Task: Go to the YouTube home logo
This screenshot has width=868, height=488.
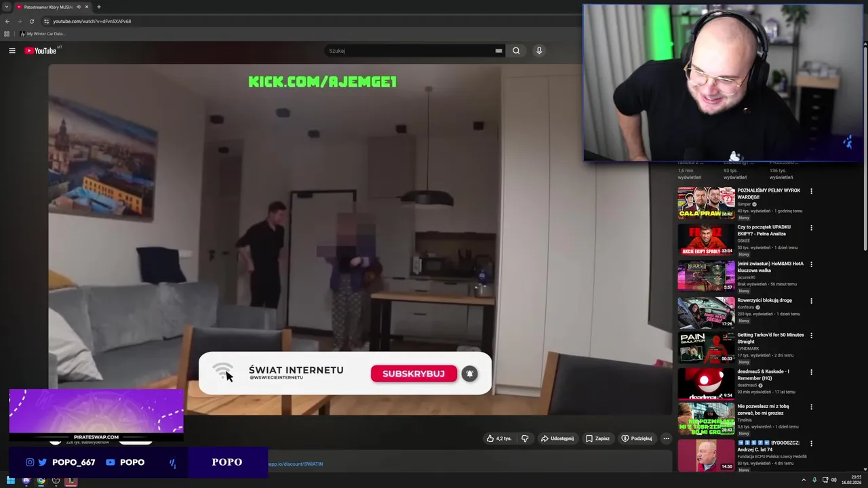Action: point(41,51)
